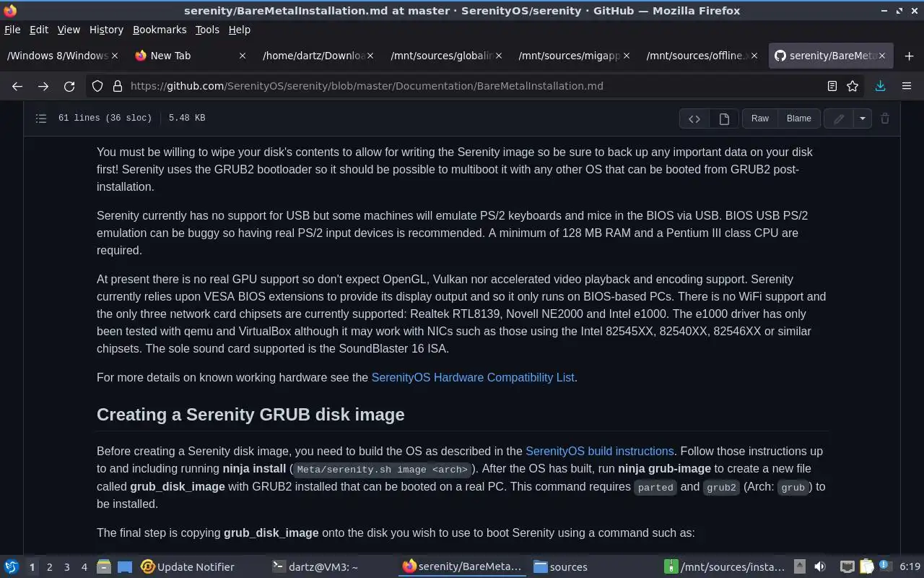This screenshot has height=578, width=924.
Task: Open the Bookmarks menu
Action: click(160, 30)
